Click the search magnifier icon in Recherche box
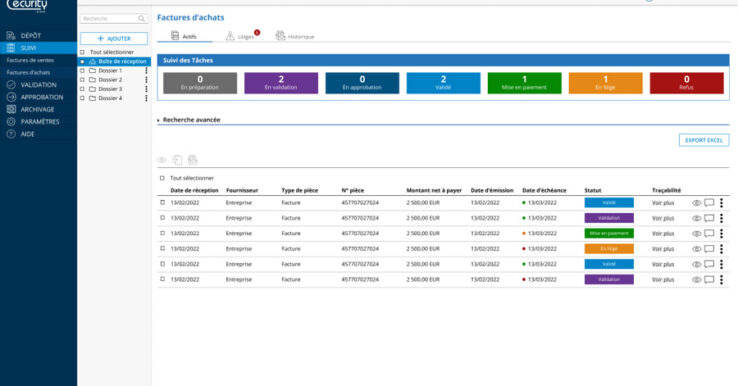This screenshot has height=386, width=738. [x=141, y=18]
